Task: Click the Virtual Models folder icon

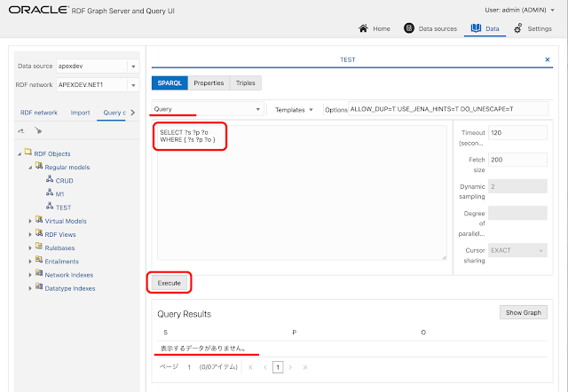Action: pos(39,219)
